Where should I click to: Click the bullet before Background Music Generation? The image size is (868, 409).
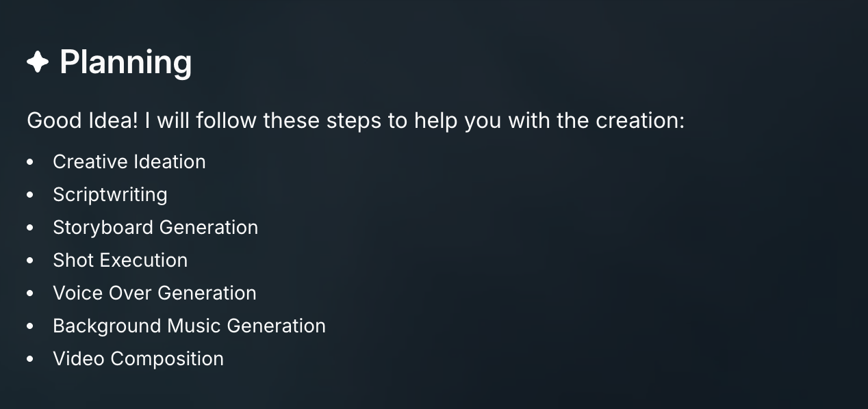(30, 326)
